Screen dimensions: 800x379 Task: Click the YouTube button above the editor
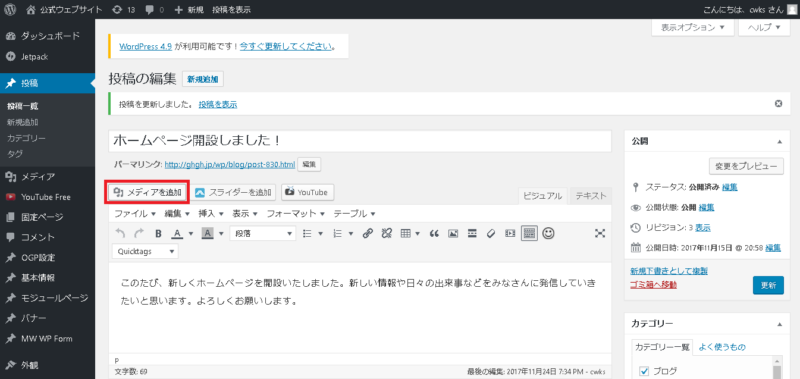(308, 192)
